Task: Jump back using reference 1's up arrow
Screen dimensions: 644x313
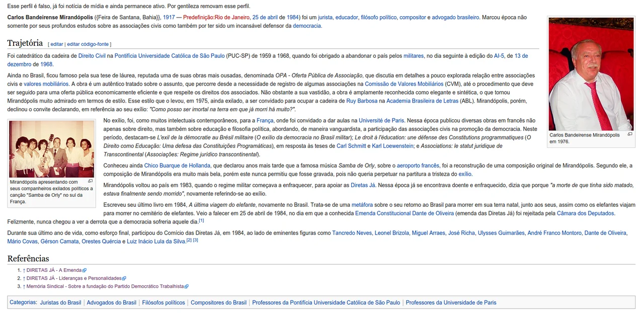Action: click(x=24, y=270)
